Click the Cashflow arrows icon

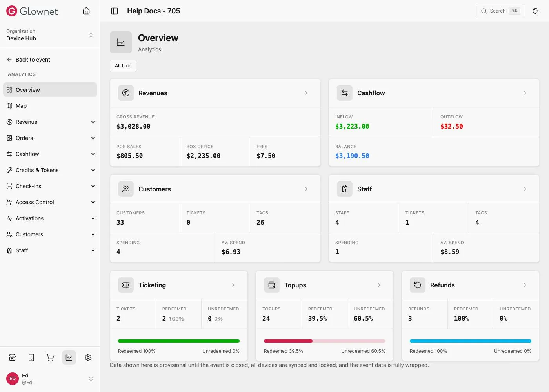click(x=345, y=93)
